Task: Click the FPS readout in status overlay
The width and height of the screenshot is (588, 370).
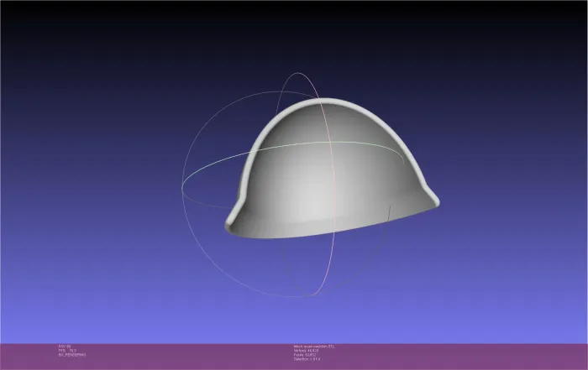Action: coord(67,351)
